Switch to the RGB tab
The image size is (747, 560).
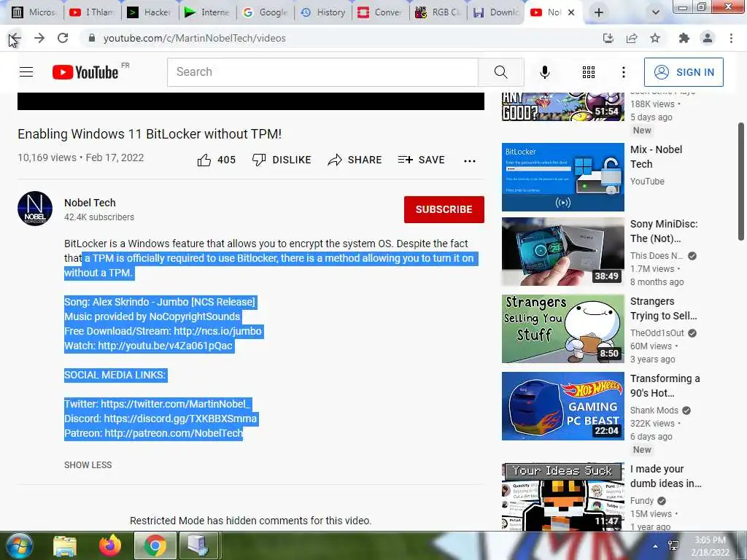pos(438,12)
